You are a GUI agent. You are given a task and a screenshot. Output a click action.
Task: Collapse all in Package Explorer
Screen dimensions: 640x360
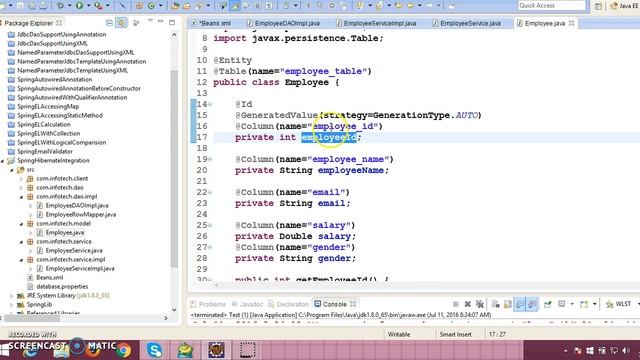(x=109, y=23)
